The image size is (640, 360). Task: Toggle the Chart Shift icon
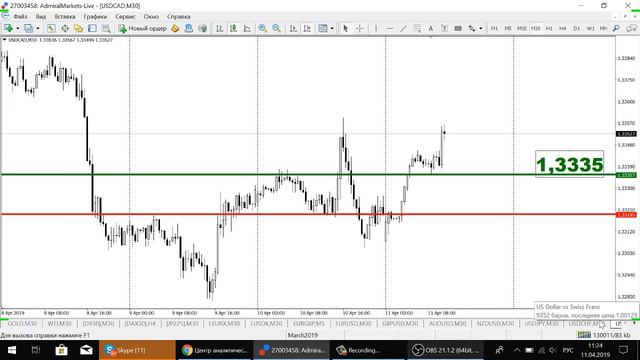coord(307,28)
